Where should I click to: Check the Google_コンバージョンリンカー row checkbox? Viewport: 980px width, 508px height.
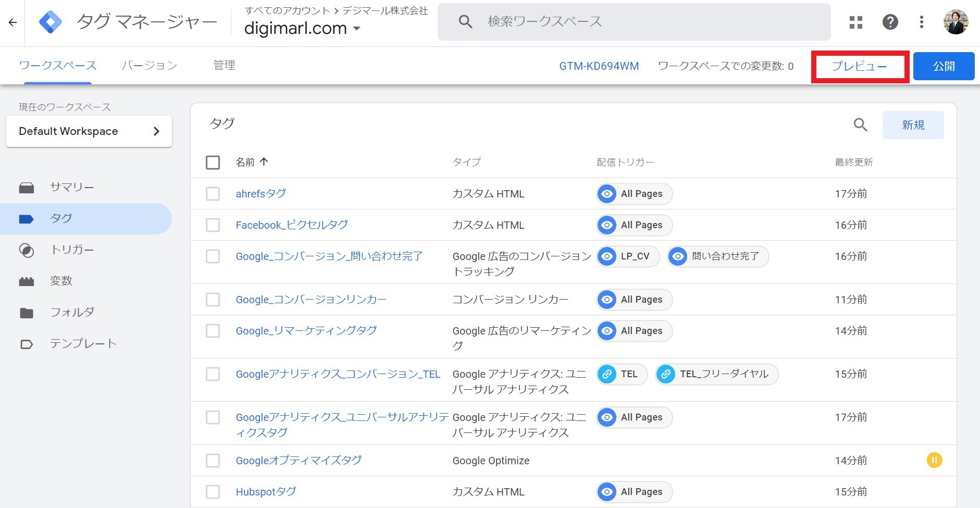213,300
